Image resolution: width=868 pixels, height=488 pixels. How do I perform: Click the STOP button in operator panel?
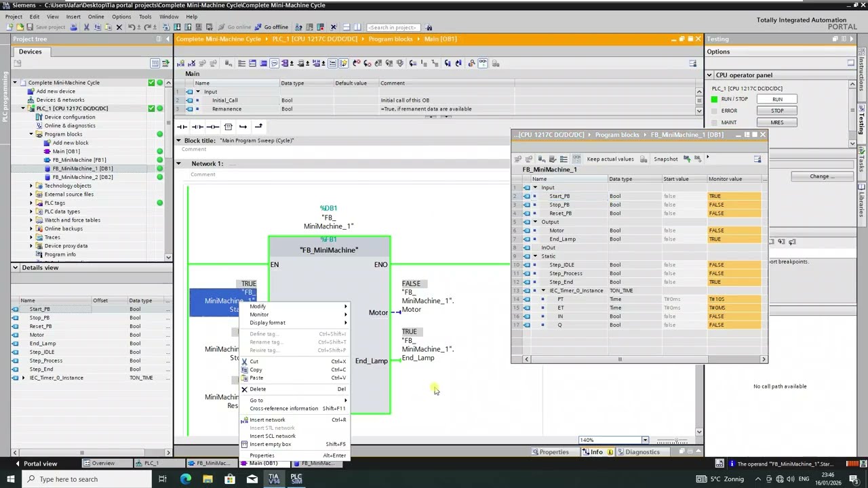[x=777, y=110]
